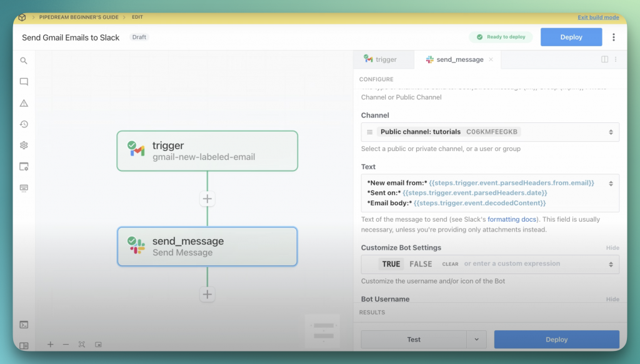Open the three-dot menu beside top Deploy
Viewport: 640px width, 364px height.
pos(614,37)
